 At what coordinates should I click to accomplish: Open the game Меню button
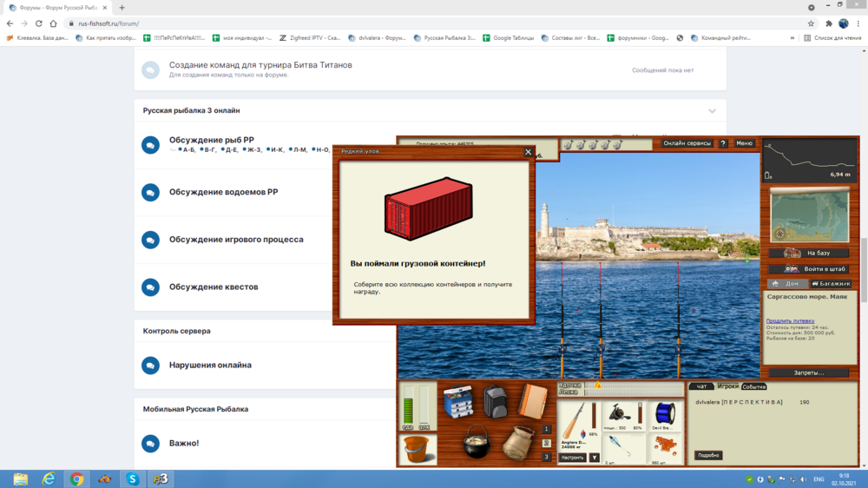(744, 143)
